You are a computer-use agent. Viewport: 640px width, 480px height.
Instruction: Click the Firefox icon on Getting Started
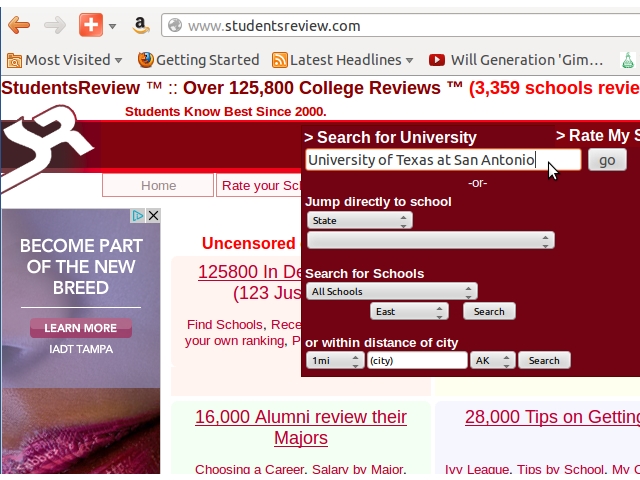pyautogui.click(x=145, y=60)
